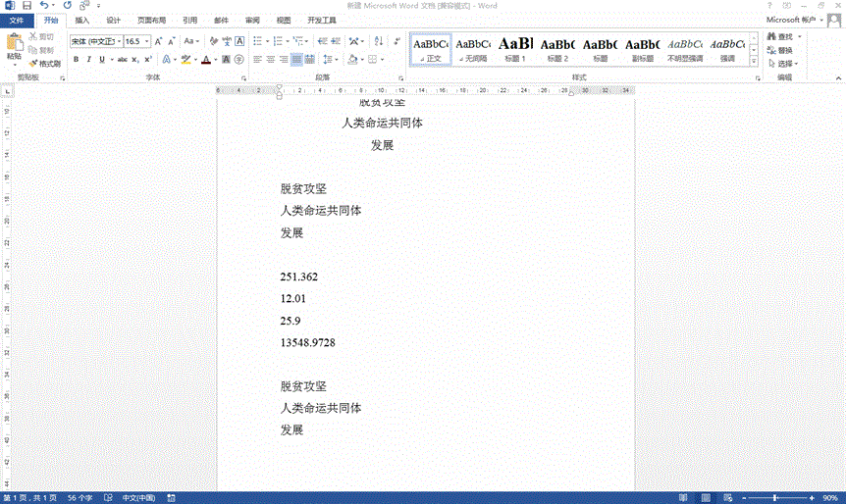846x504 pixels.
Task: Click the Format Painter (格式刷) tool
Action: point(45,63)
